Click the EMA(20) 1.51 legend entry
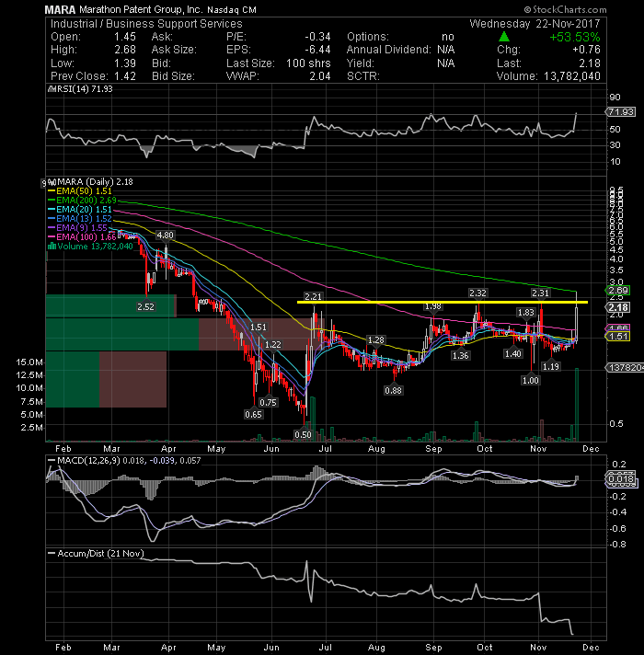This screenshot has height=655, width=644. coord(80,210)
